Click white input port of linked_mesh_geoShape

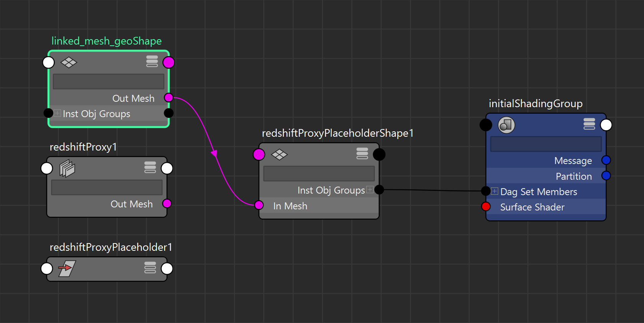click(x=48, y=62)
